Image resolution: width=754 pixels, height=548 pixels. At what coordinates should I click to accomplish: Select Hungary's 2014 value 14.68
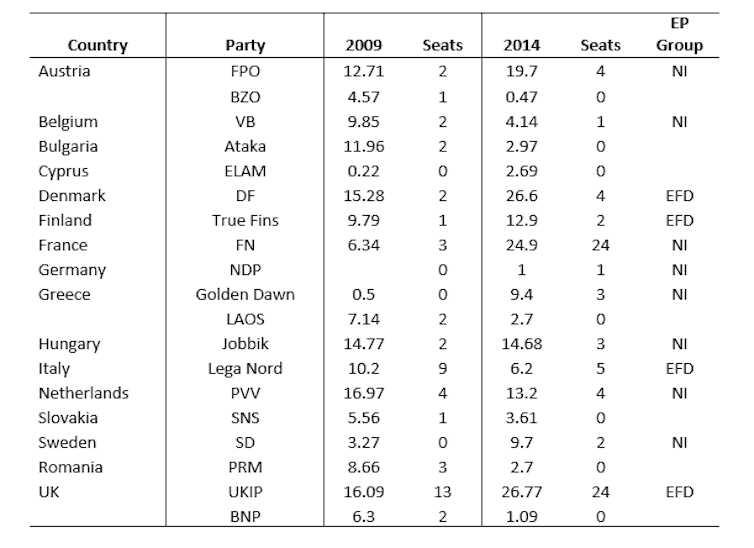click(x=522, y=344)
